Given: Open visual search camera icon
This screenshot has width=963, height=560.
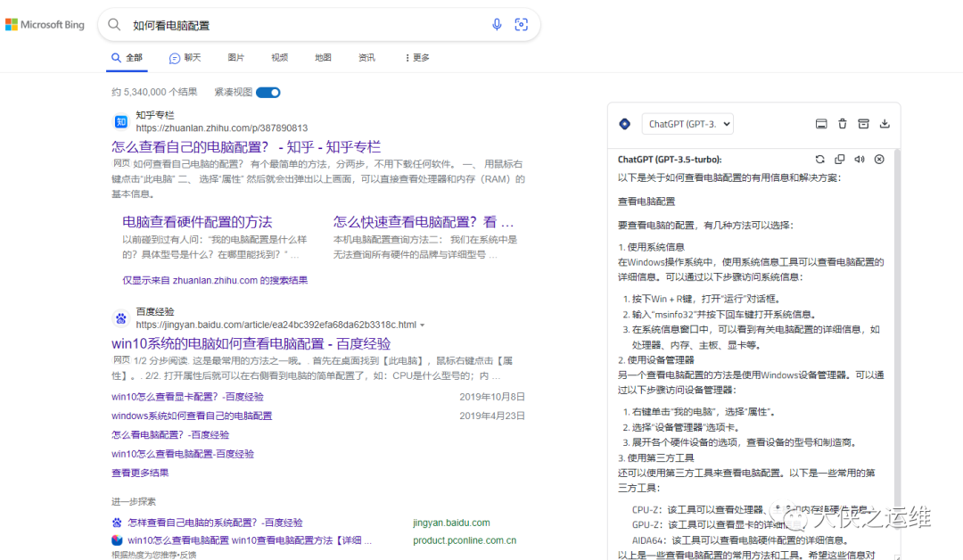Looking at the screenshot, I should (x=522, y=25).
